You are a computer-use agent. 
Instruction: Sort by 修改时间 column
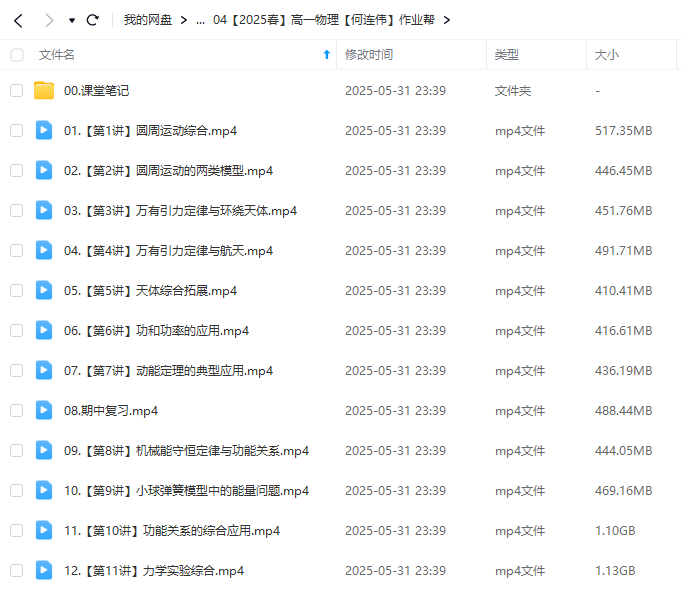pyautogui.click(x=369, y=55)
